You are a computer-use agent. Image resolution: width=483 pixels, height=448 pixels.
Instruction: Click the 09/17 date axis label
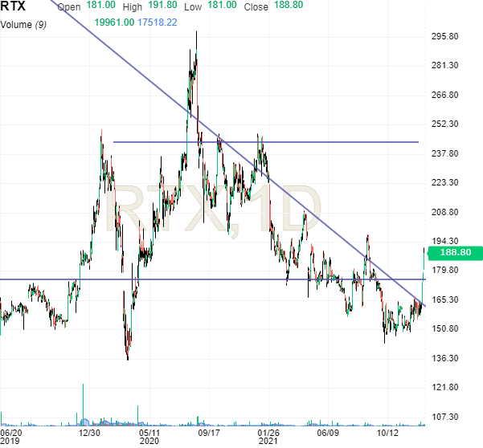(x=209, y=432)
